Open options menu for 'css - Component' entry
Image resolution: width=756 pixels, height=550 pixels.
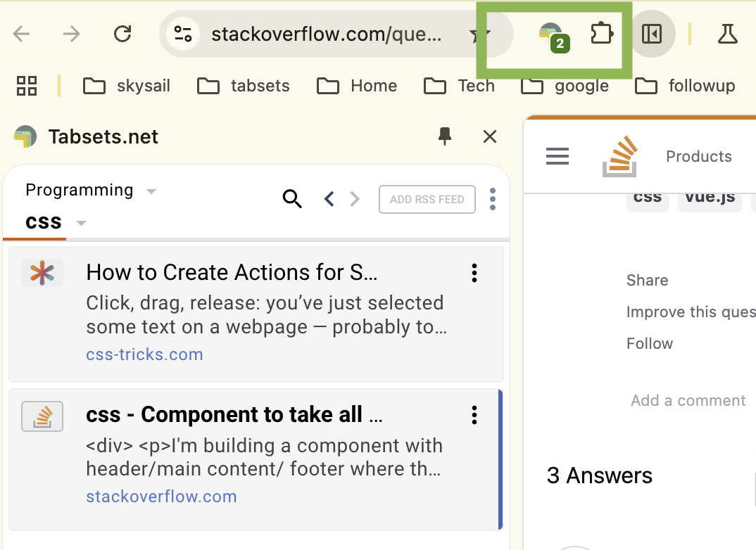pos(474,415)
